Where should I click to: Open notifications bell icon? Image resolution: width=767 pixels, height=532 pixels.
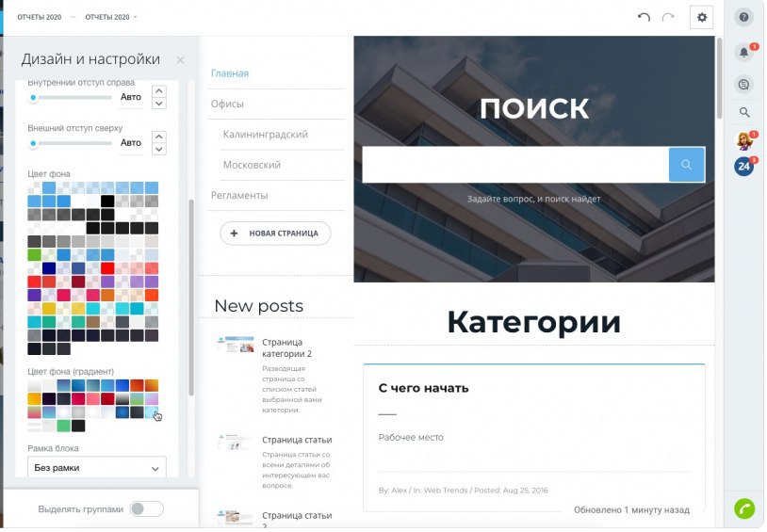click(x=743, y=53)
